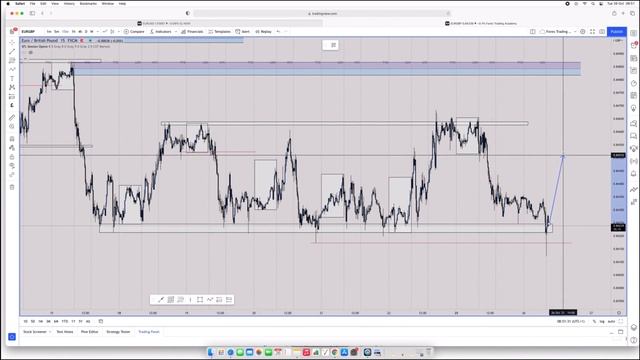Open notifications icon beside EURGBP symbol
The image size is (640, 360).
(x=12, y=31)
